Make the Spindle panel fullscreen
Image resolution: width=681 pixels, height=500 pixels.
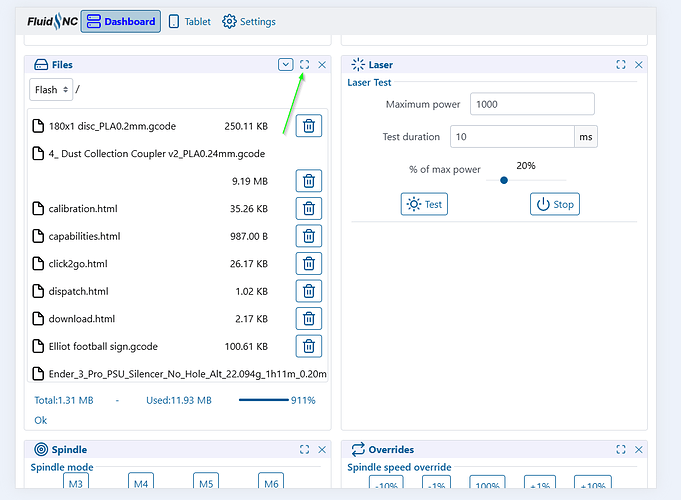pyautogui.click(x=305, y=450)
